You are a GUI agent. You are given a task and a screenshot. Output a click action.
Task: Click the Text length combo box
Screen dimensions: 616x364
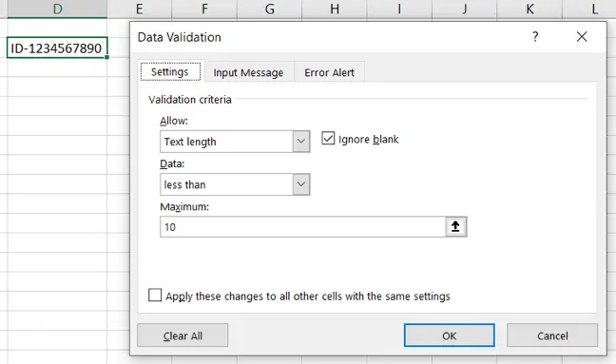coord(235,142)
